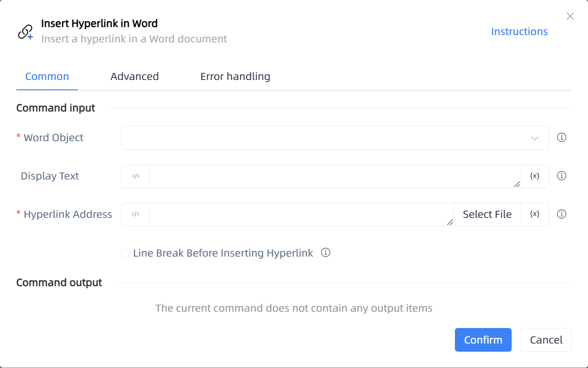Click the 'Insert Hyperlink in Word' title
This screenshot has width=588, height=368.
[99, 23]
